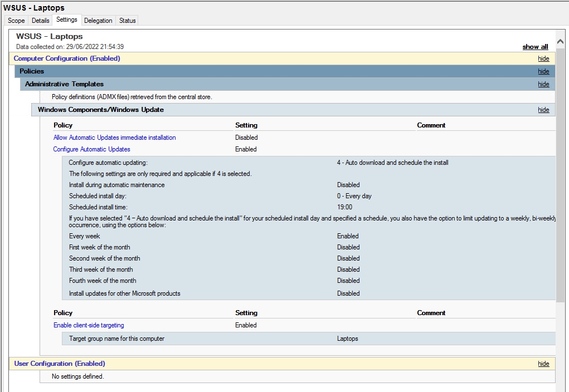The width and height of the screenshot is (569, 392).
Task: Switch to the Scope tab
Action: coord(16,21)
